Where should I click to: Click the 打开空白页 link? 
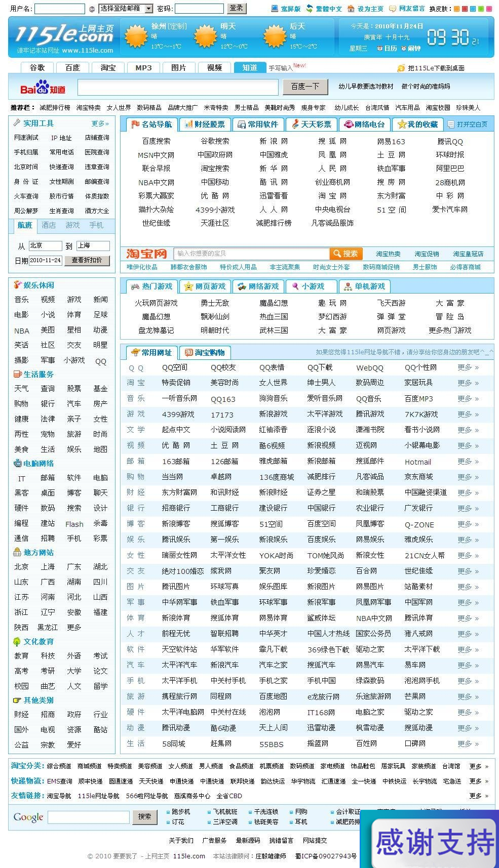coord(468,124)
